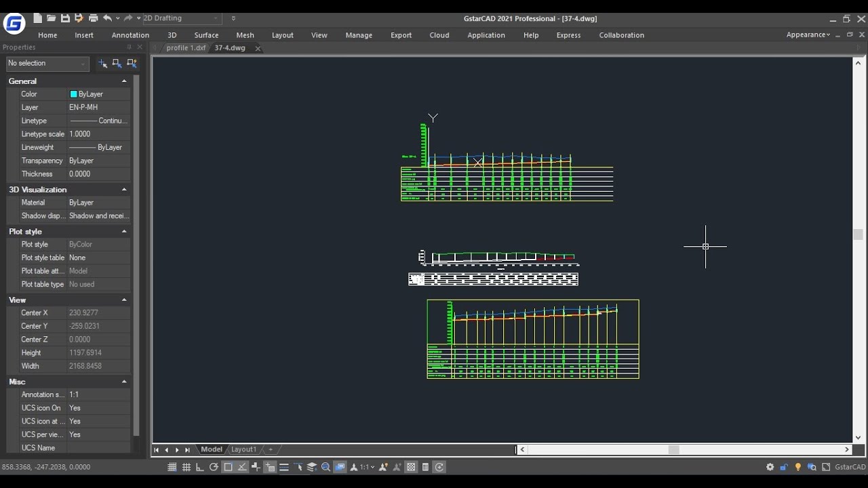Screen dimensions: 868x488
Task: Open the Appearance dropdown
Action: [x=808, y=35]
